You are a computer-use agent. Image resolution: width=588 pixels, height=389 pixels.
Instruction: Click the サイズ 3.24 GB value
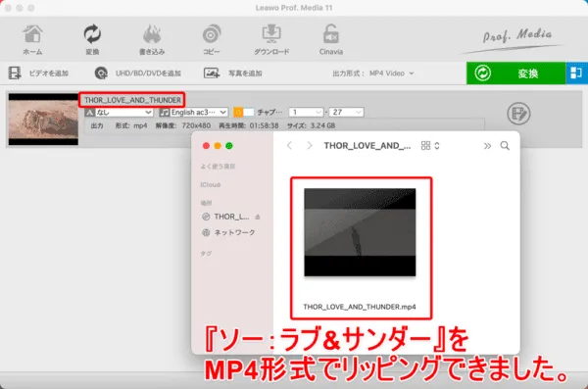click(x=322, y=125)
